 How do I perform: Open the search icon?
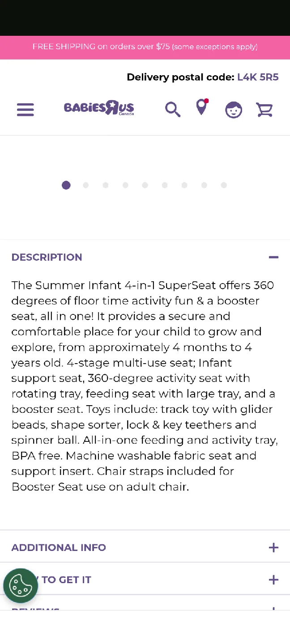(x=172, y=109)
